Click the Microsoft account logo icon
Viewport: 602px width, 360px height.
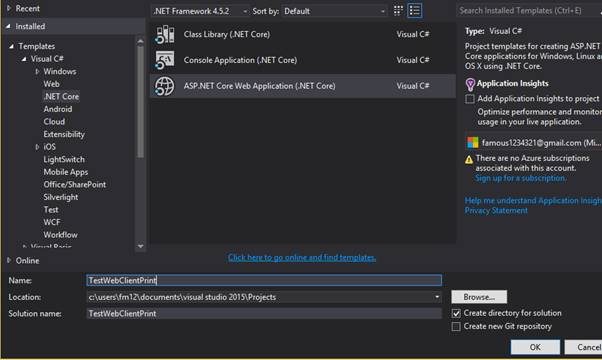(x=473, y=143)
